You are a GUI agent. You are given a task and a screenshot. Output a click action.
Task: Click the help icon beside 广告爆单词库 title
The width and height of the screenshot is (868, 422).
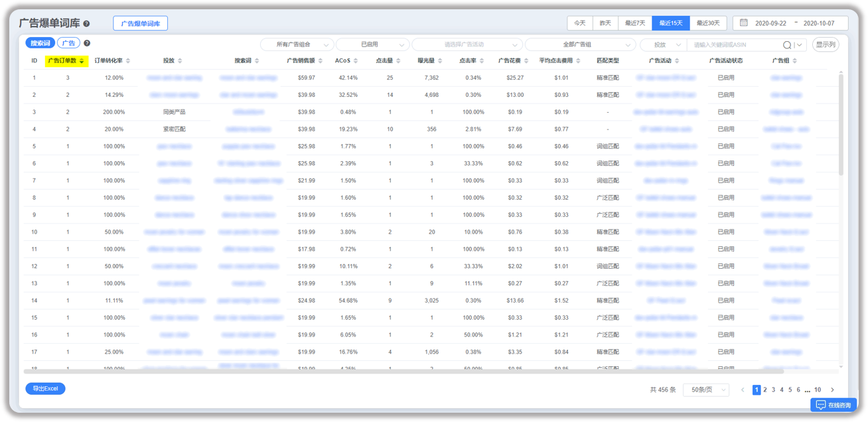point(86,24)
